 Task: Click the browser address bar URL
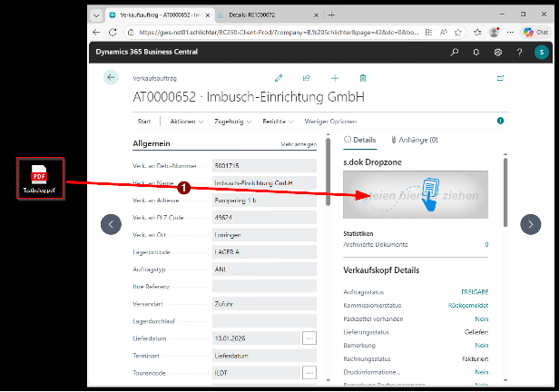278,33
